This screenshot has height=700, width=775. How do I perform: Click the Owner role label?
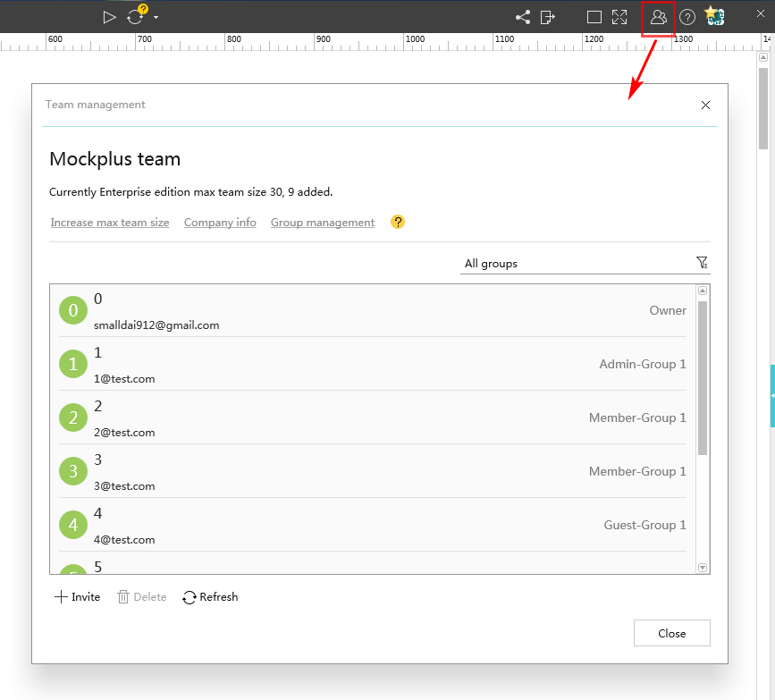tap(668, 310)
